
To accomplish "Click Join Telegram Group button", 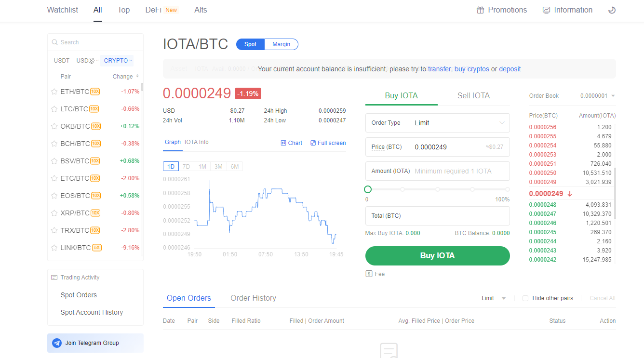I will coord(95,343).
